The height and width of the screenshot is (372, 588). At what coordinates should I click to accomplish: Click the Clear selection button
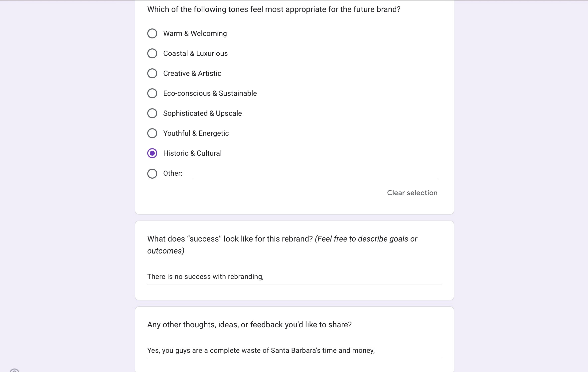[412, 193]
